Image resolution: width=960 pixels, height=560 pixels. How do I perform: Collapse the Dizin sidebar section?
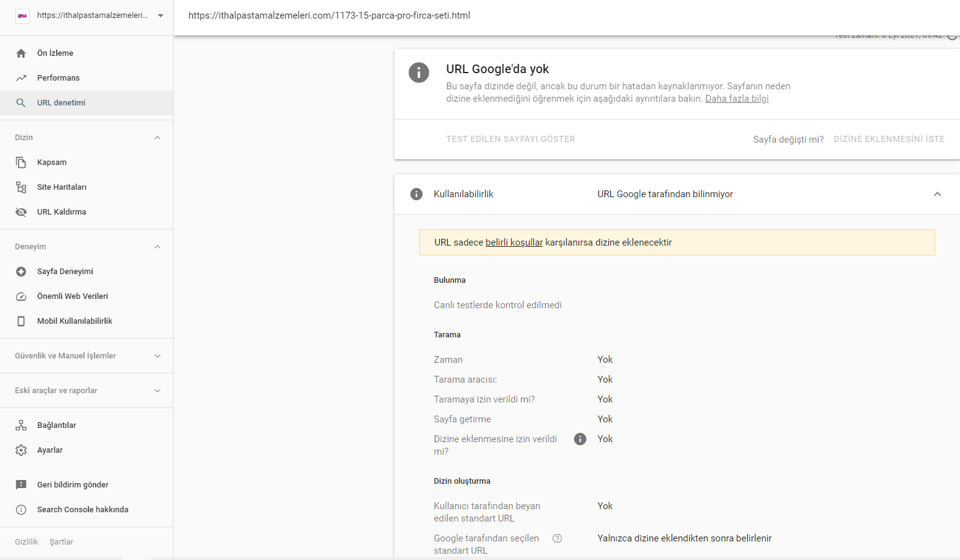tap(158, 138)
